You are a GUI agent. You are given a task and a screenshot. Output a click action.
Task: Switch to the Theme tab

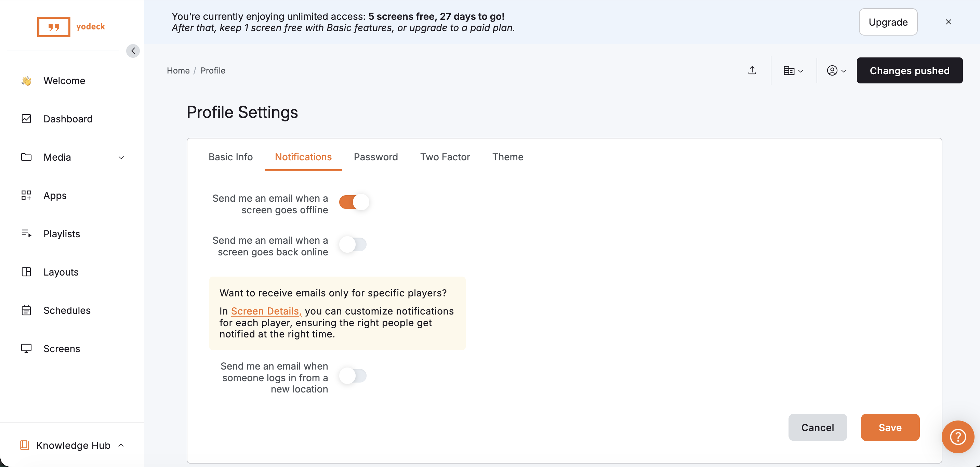(x=507, y=157)
